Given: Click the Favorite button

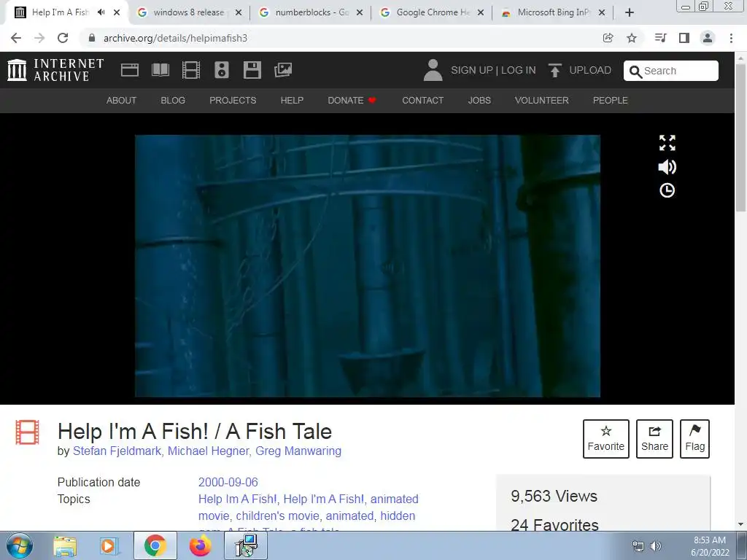Looking at the screenshot, I should [x=606, y=438].
